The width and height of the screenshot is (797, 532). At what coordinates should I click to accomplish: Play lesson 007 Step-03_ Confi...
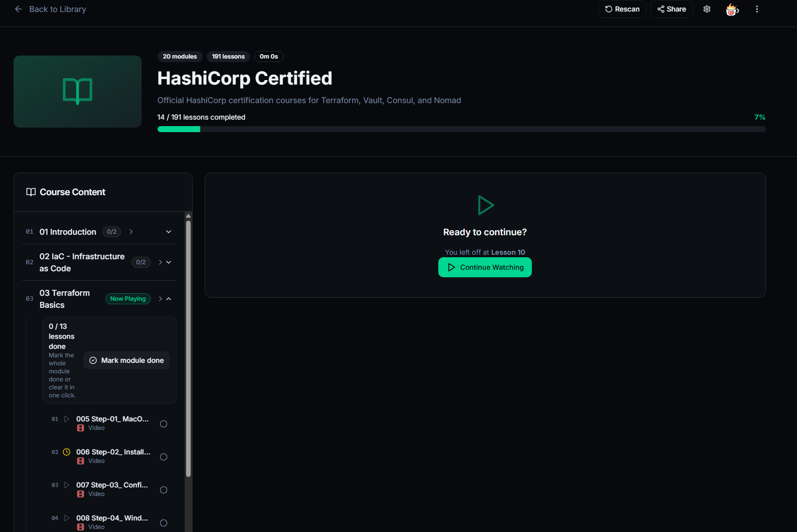click(67, 485)
